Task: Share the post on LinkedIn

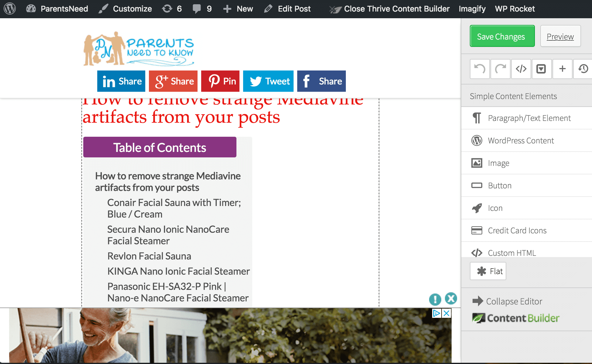Action: point(121,81)
